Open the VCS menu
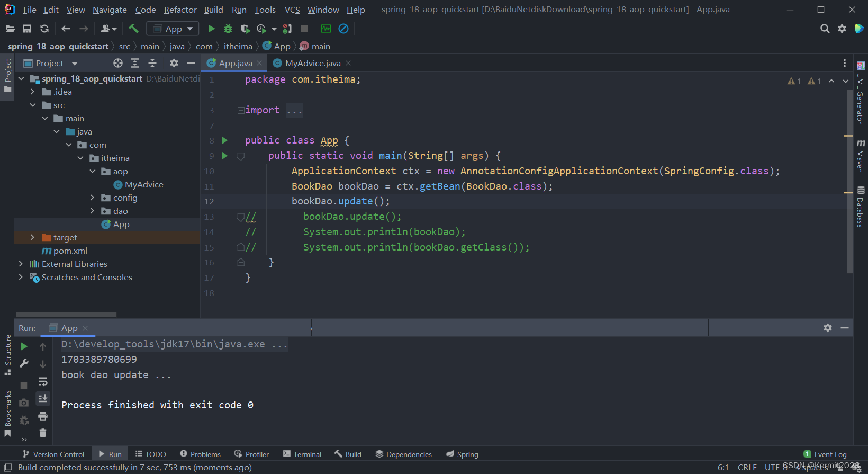The image size is (868, 474). pyautogui.click(x=292, y=10)
